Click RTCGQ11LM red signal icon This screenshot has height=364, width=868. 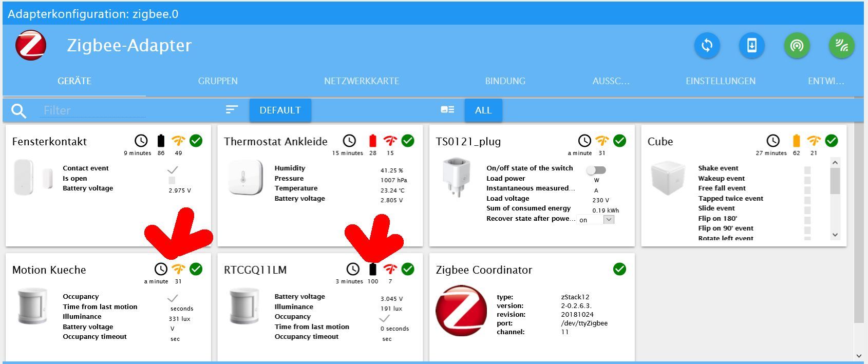(390, 269)
